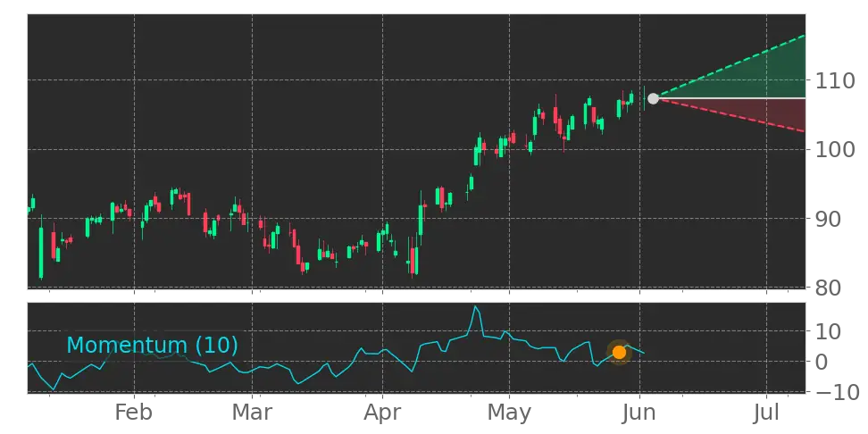Click the momentum line's highest peak in late April

[x=475, y=306]
